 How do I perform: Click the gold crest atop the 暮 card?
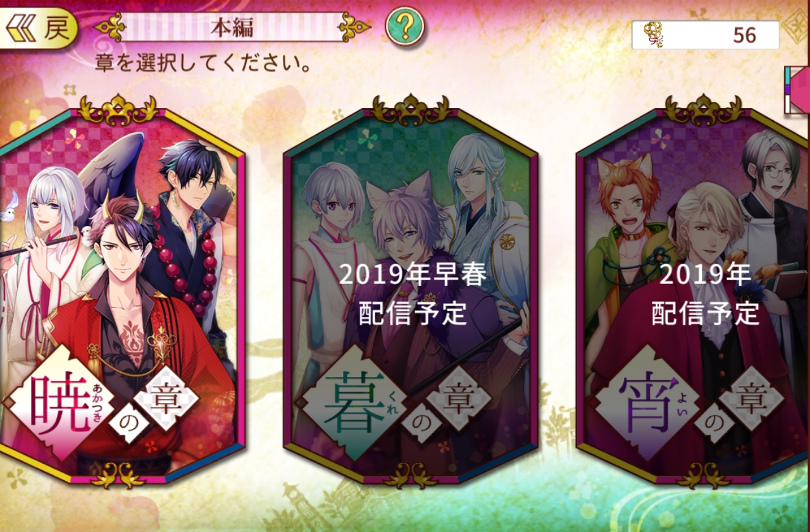click(x=411, y=109)
